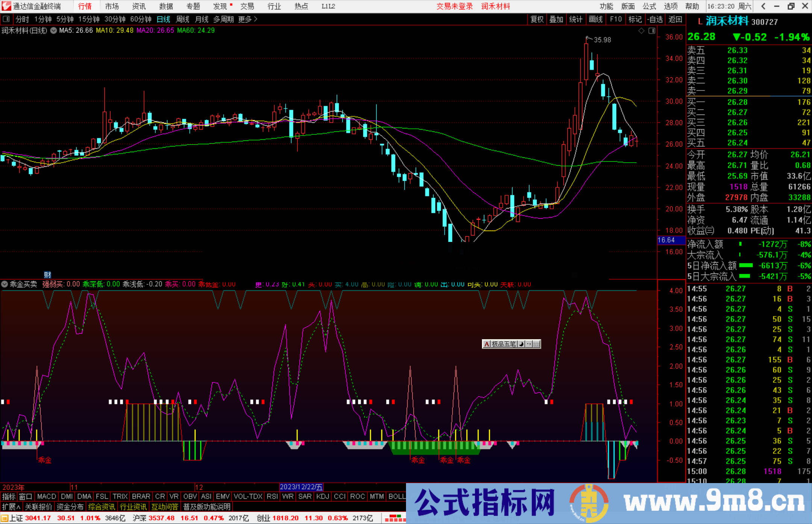This screenshot has height=524, width=812.
Task: Toggle the half-moon icon in IME bar
Action: click(x=521, y=344)
